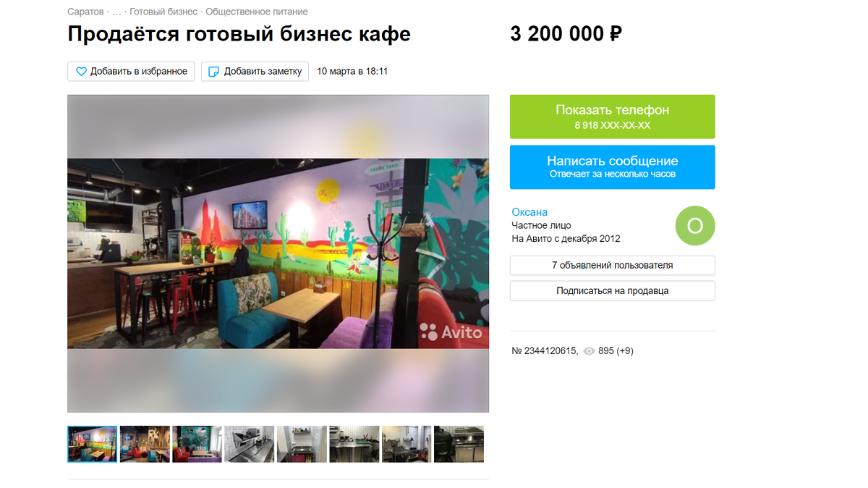Write a message to the seller

[612, 167]
